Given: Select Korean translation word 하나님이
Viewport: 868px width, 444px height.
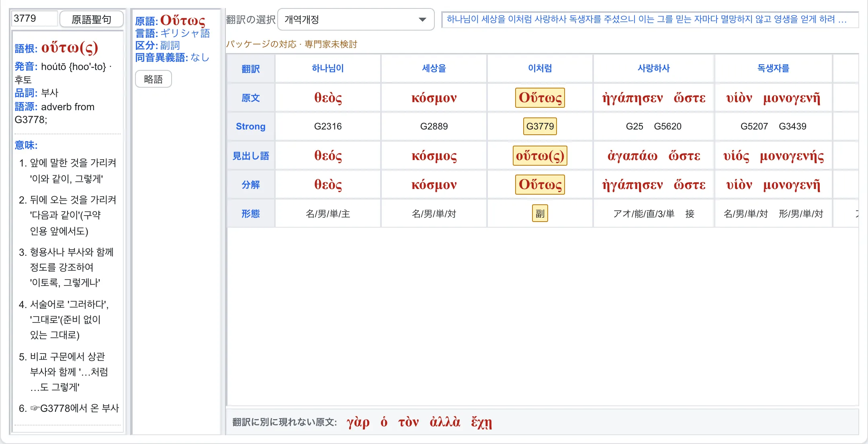Looking at the screenshot, I should coord(328,68).
